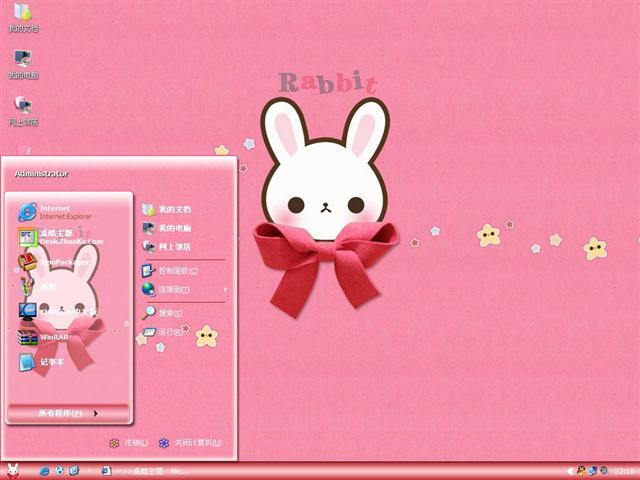Open 搜索 Search in the Start menu
The width and height of the screenshot is (640, 480).
(162, 313)
